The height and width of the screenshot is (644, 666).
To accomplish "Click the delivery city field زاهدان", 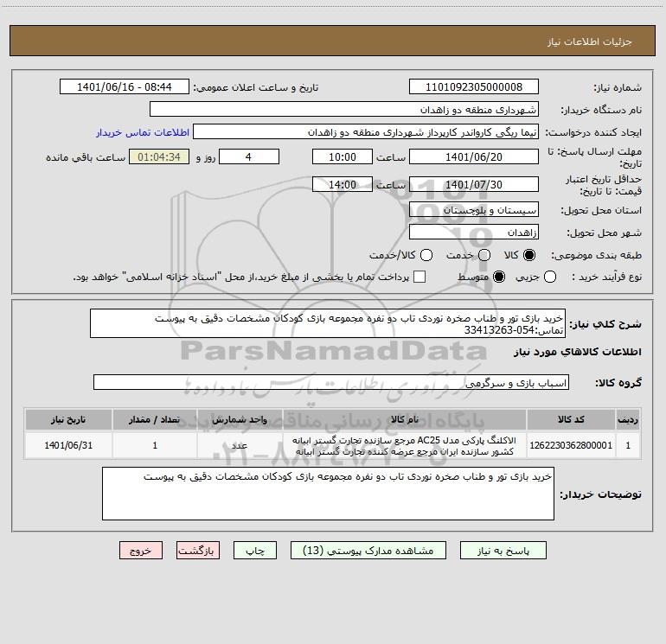I will click(x=474, y=233).
